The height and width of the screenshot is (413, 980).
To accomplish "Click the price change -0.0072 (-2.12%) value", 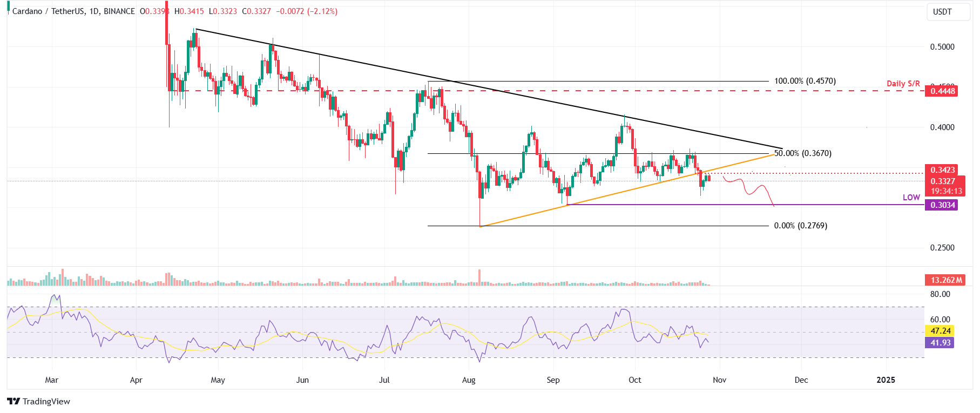I will [x=307, y=11].
